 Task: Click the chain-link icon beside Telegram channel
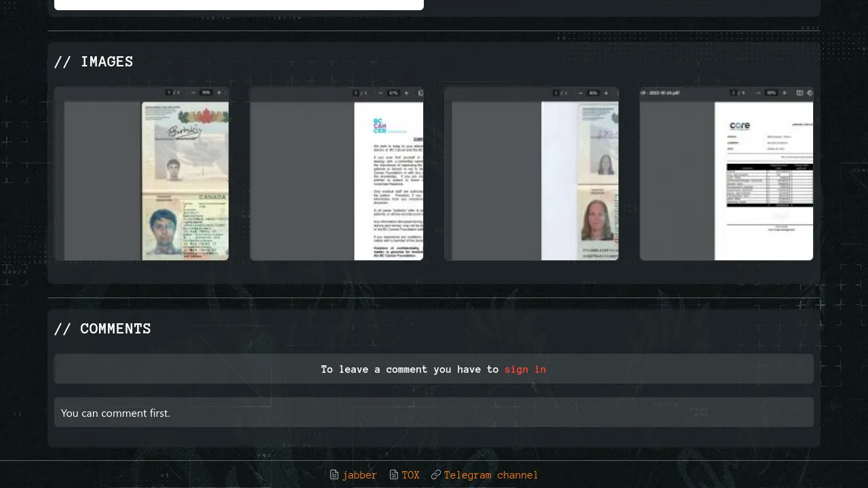point(436,475)
